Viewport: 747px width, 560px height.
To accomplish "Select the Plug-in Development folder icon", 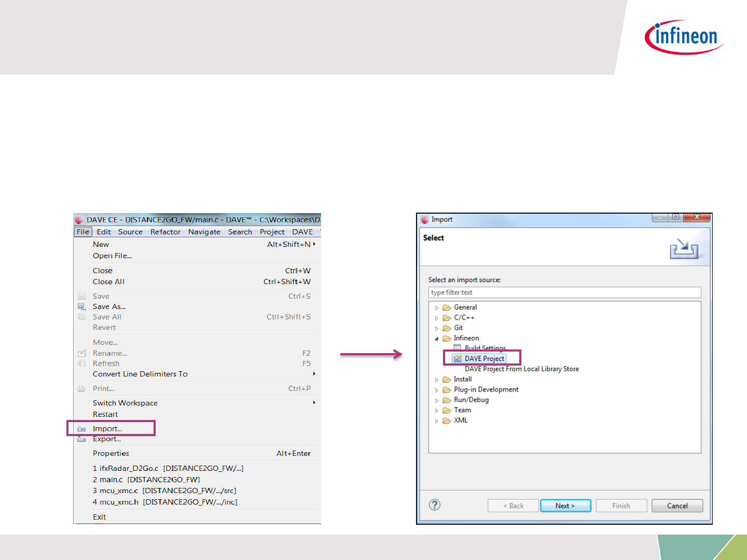I will point(447,389).
